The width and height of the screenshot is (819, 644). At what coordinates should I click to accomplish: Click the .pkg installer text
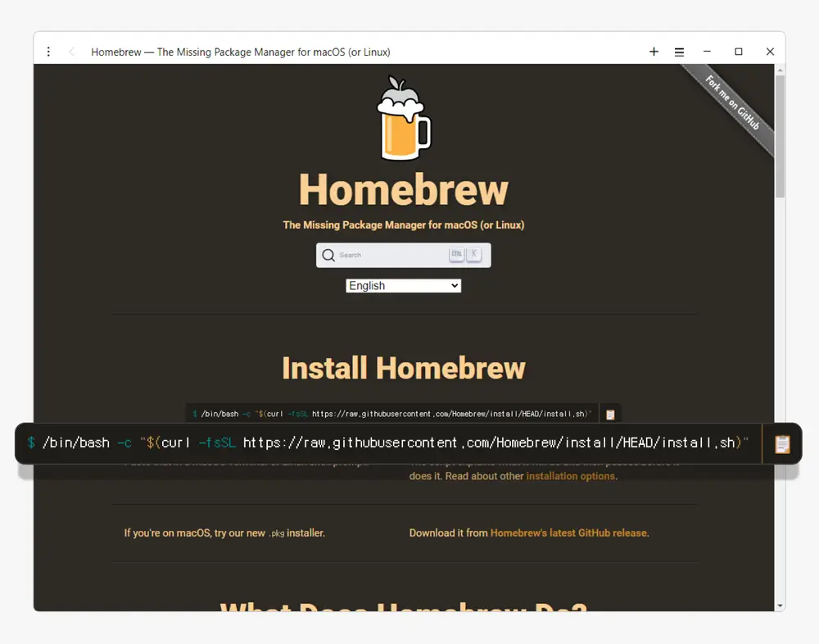(x=296, y=533)
